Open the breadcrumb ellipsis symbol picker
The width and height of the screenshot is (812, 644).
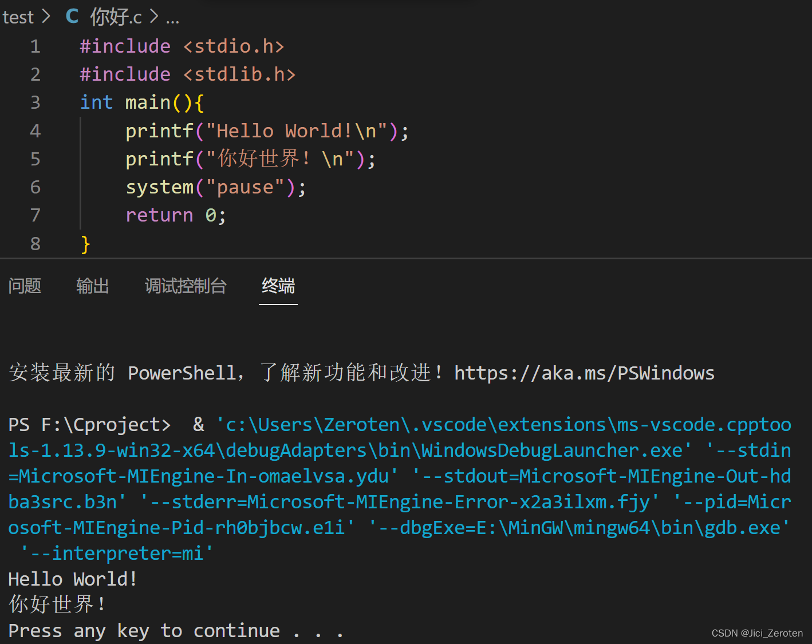tap(173, 18)
